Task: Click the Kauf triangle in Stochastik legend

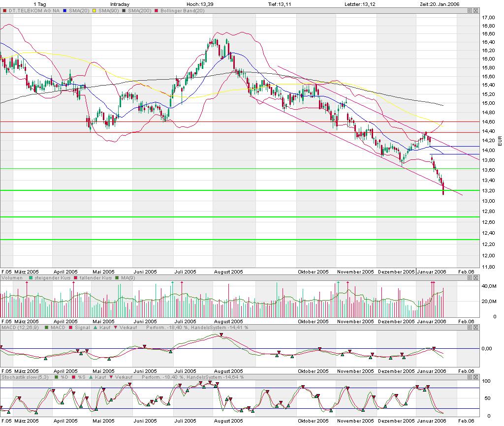Action: (91, 377)
